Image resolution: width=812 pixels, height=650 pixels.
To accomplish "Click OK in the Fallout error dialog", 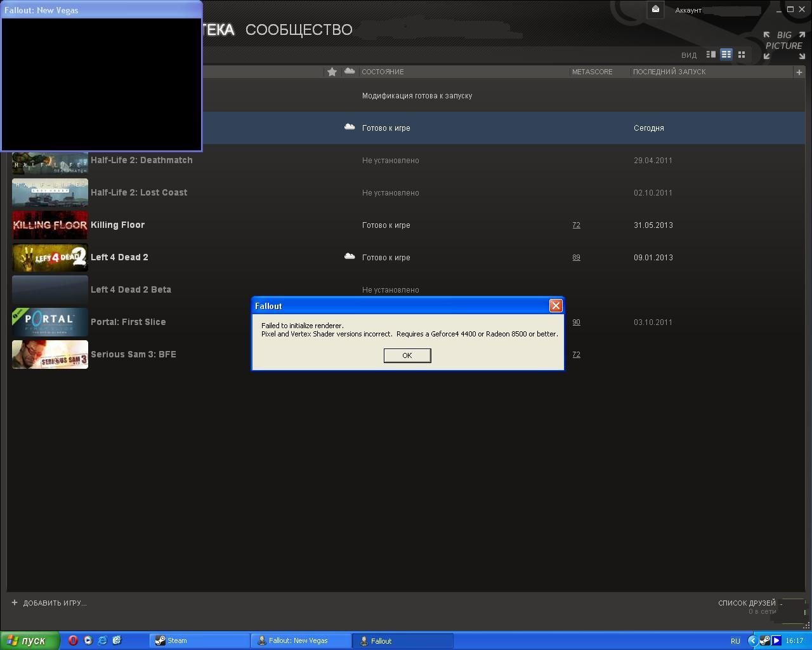I will pos(407,355).
